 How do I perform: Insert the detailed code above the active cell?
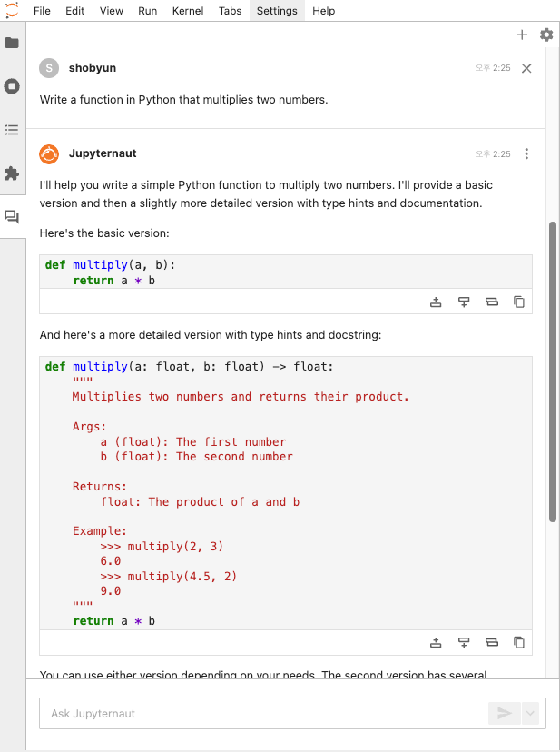[437, 642]
